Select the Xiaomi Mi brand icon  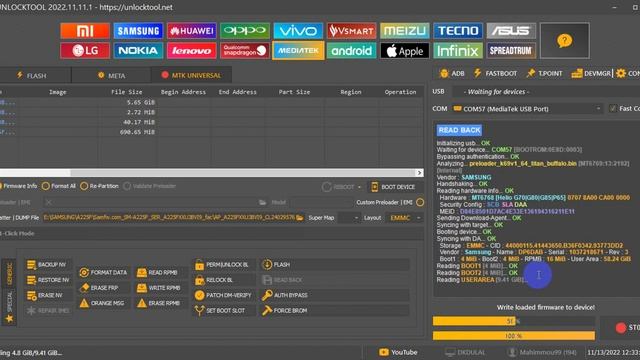85,31
